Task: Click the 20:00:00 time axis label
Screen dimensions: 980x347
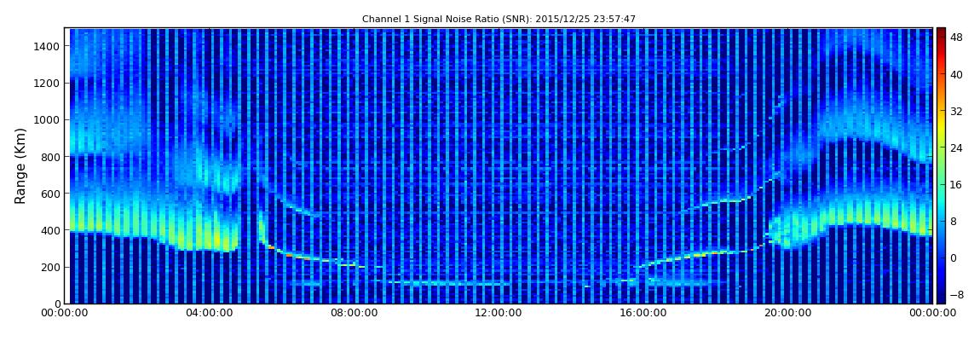Action: [787, 313]
